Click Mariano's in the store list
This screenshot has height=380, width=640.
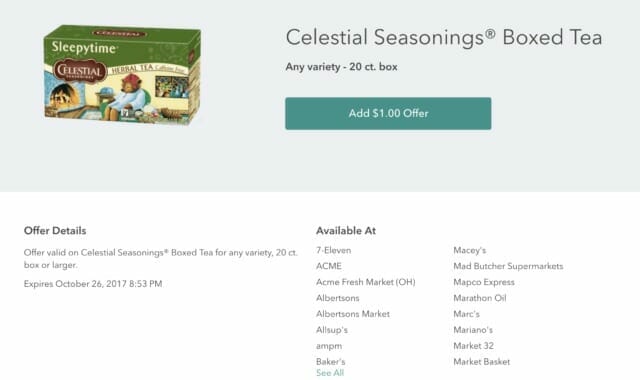coord(473,330)
